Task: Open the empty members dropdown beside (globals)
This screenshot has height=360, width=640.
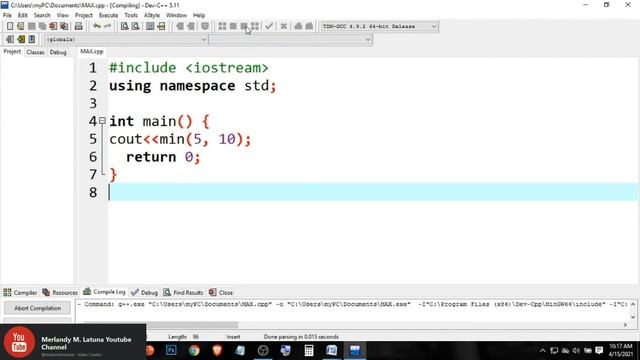Action: point(291,40)
